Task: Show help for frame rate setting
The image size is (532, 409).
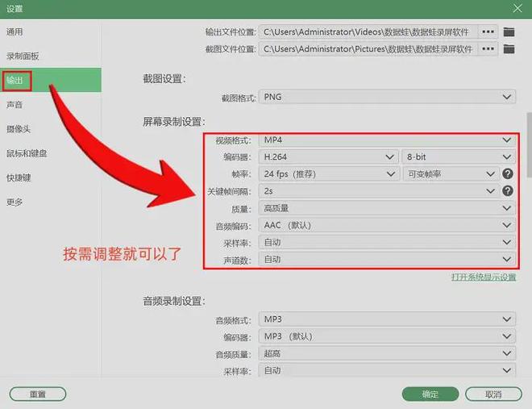Action: [508, 173]
